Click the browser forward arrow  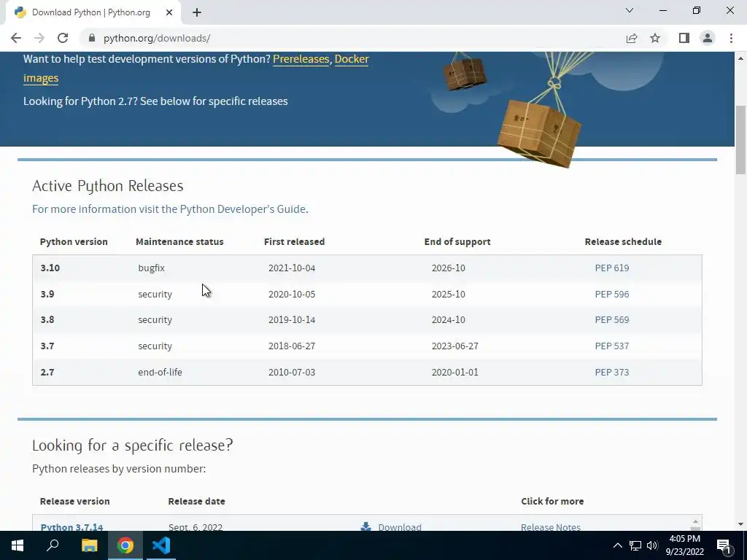(39, 38)
